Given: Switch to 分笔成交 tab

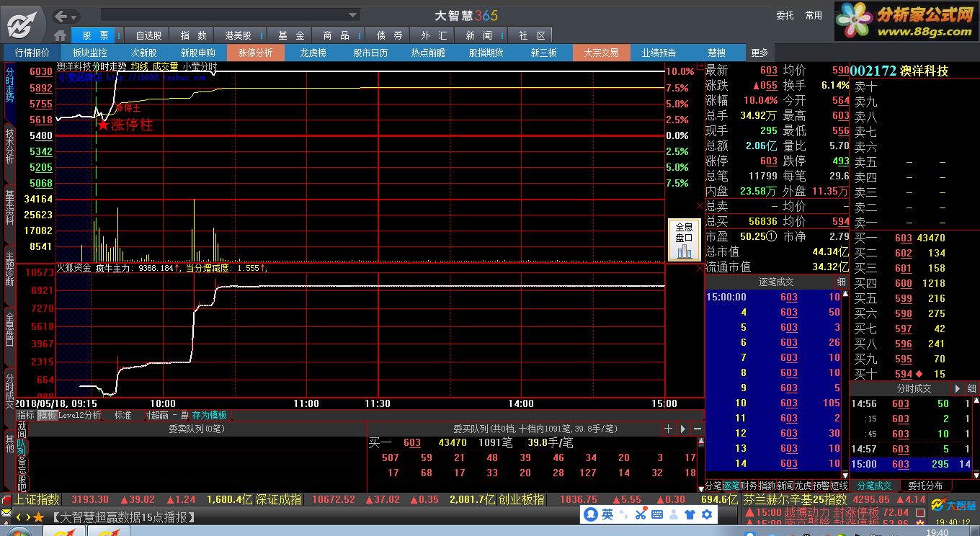Looking at the screenshot, I should coord(874,486).
